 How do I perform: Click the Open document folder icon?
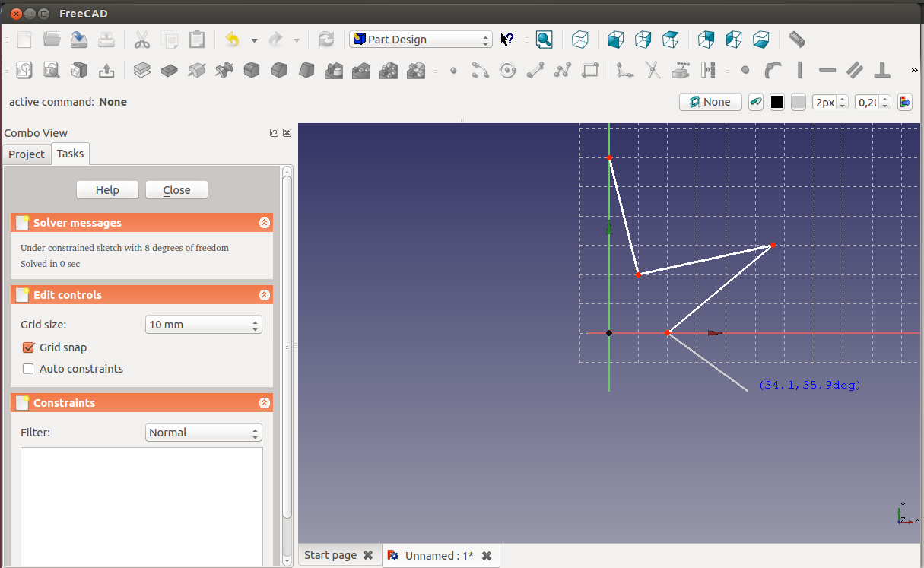pos(52,40)
